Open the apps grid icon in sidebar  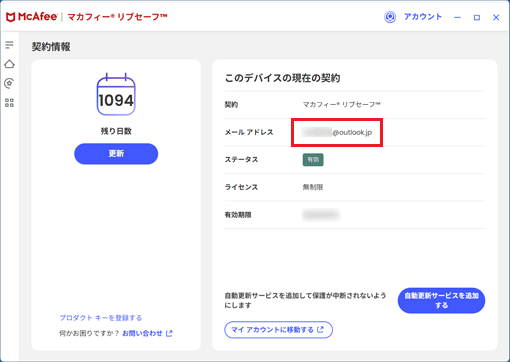pyautogui.click(x=9, y=103)
